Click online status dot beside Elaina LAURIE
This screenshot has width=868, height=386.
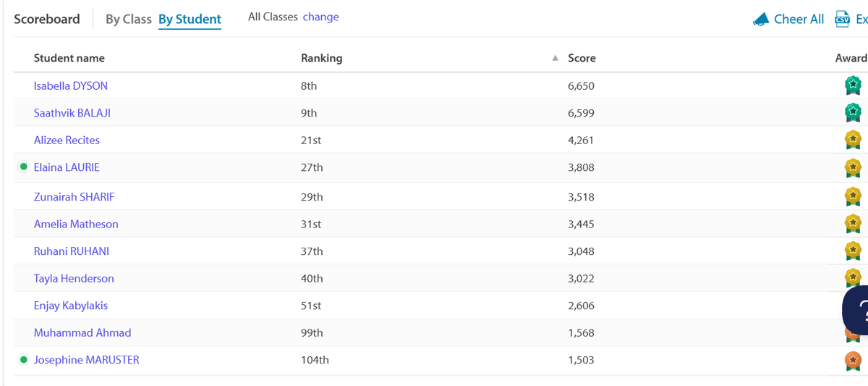[x=24, y=167]
